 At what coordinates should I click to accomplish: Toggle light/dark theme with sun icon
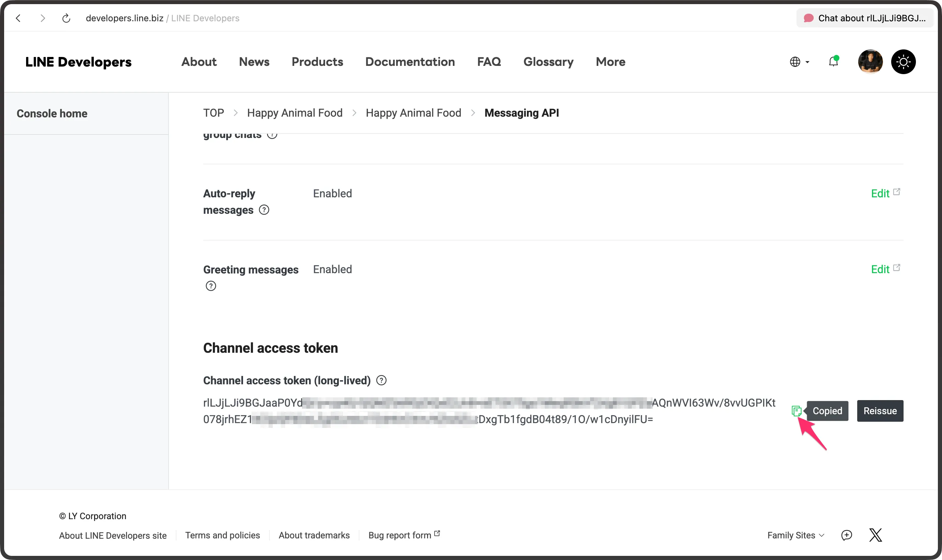(903, 61)
